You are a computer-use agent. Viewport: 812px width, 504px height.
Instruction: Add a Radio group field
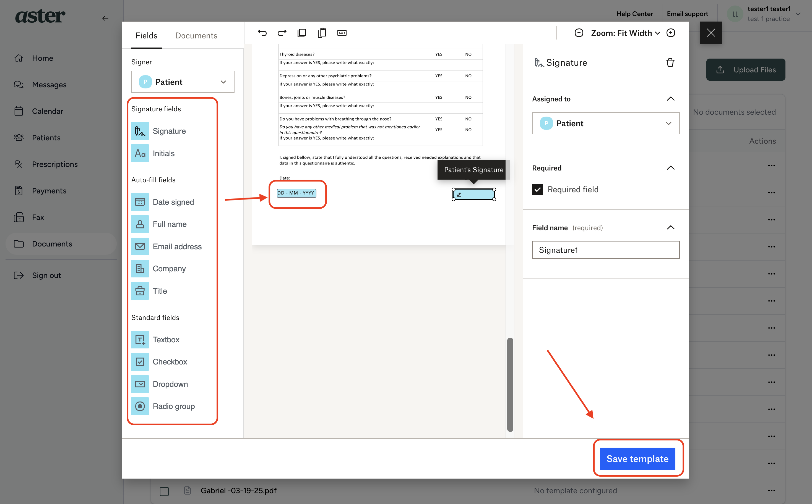point(163,406)
